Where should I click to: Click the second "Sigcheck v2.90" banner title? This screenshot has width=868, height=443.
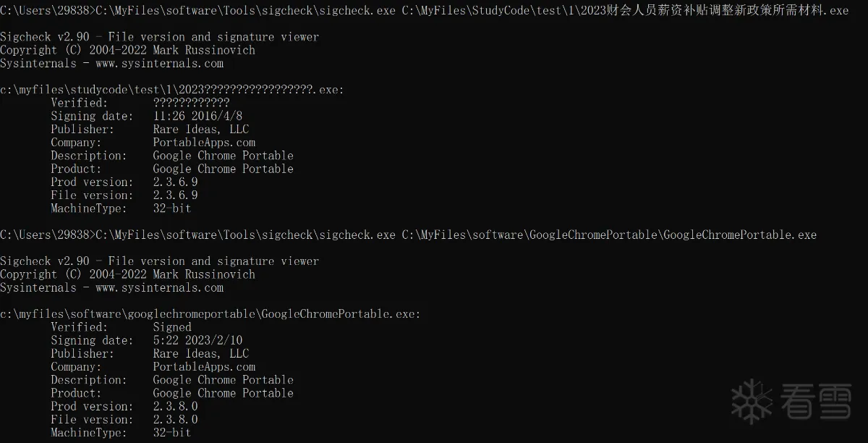[x=45, y=261]
